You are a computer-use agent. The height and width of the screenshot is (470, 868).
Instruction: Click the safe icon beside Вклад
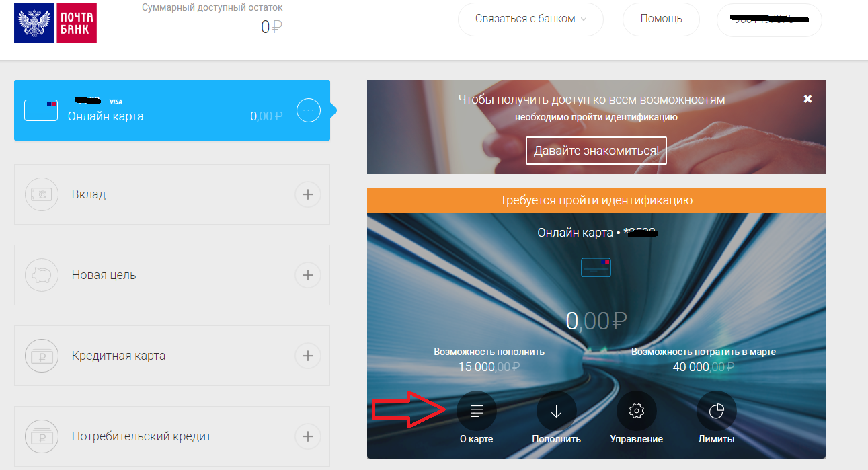click(x=38, y=194)
